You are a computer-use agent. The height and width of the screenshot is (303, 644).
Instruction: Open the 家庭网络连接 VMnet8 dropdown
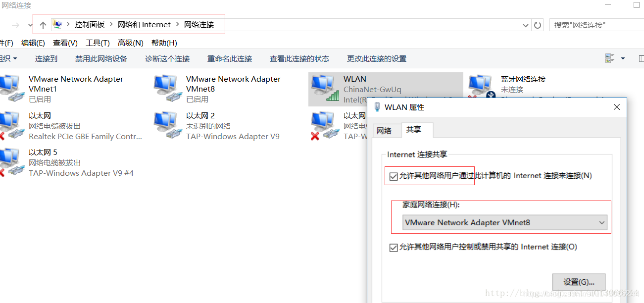504,223
